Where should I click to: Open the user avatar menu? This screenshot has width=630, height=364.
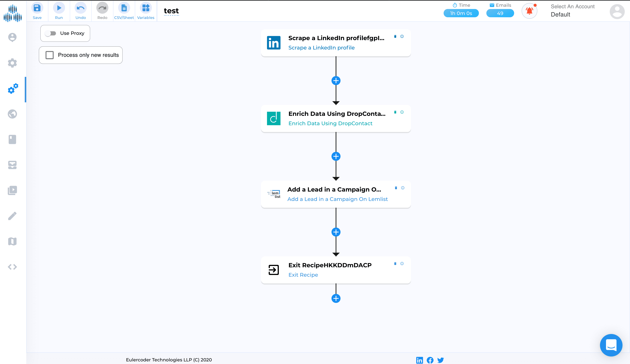[x=617, y=11]
